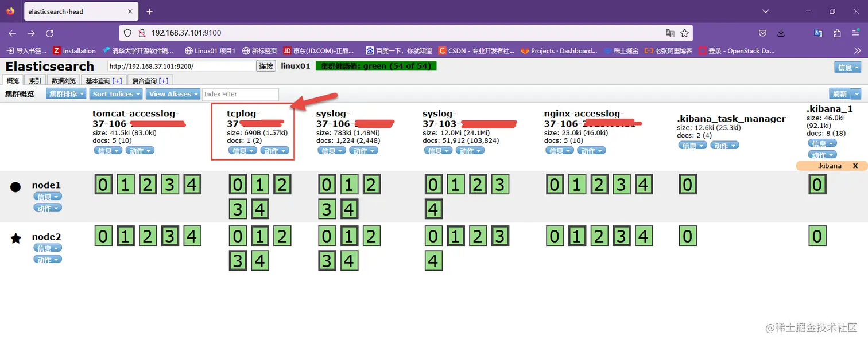The height and width of the screenshot is (344, 868).
Task: Click the node2 master star icon
Action: [x=16, y=238]
